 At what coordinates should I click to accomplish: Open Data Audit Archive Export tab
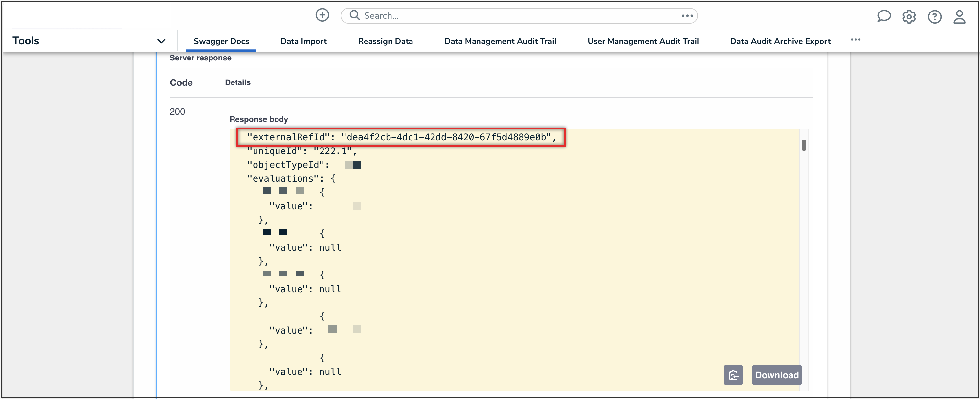click(x=780, y=41)
